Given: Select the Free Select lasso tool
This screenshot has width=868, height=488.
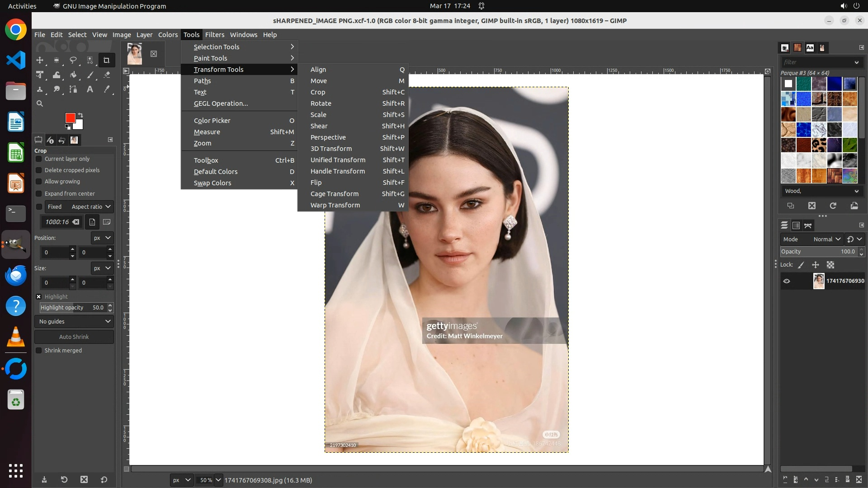Looking at the screenshot, I should [73, 60].
